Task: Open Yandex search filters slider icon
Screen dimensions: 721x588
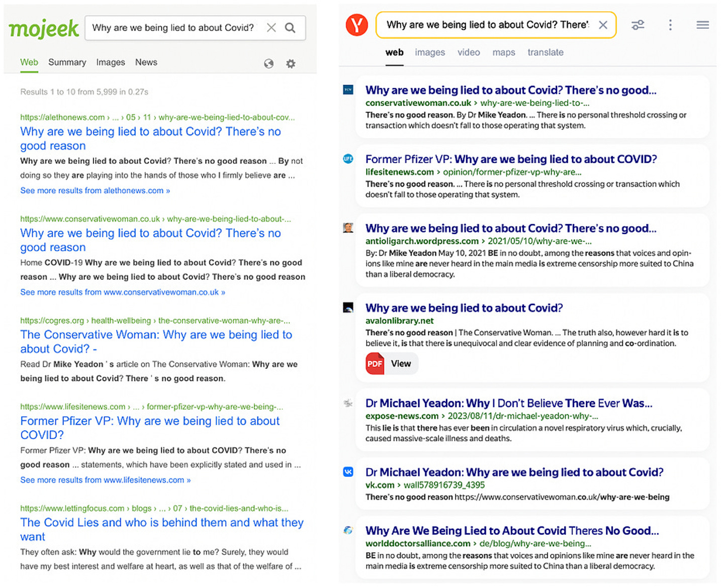Action: 638,25
